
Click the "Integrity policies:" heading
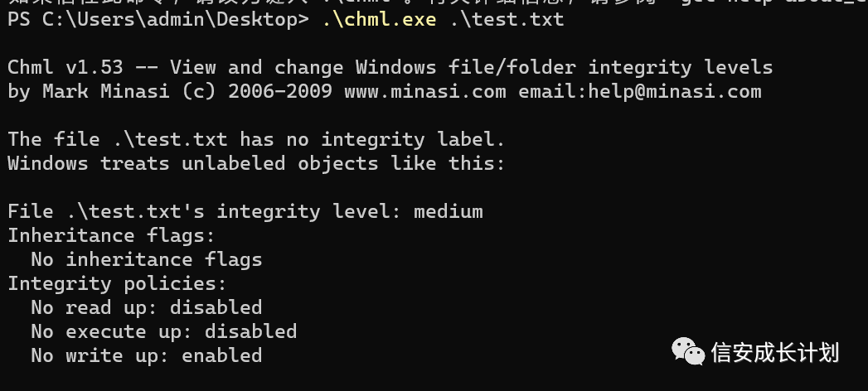pos(118,283)
